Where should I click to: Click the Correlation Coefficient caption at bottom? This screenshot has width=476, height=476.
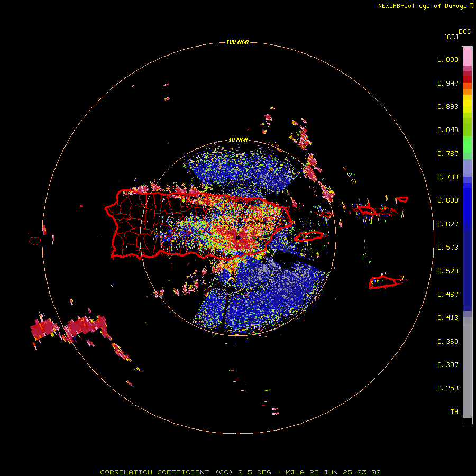click(240, 472)
